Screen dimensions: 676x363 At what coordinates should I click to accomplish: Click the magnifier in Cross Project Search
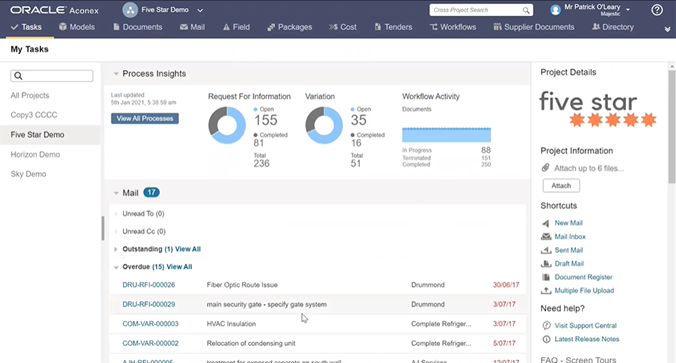(526, 10)
